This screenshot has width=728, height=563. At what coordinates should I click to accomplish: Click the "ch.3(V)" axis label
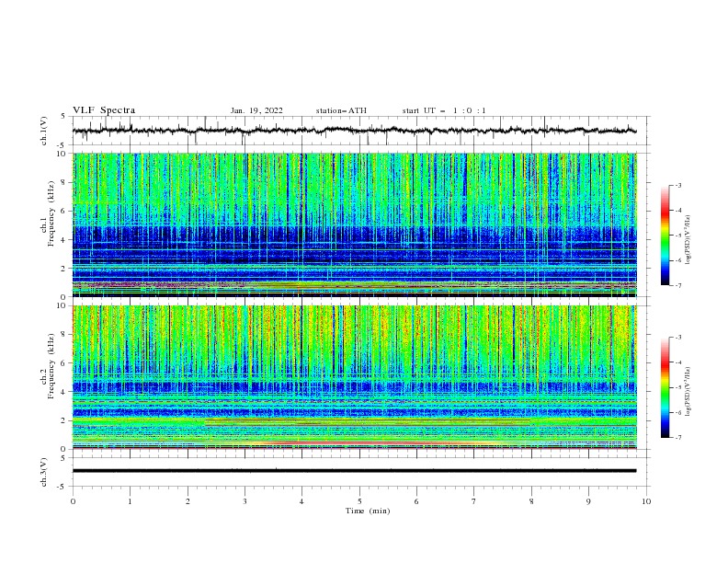click(x=43, y=472)
